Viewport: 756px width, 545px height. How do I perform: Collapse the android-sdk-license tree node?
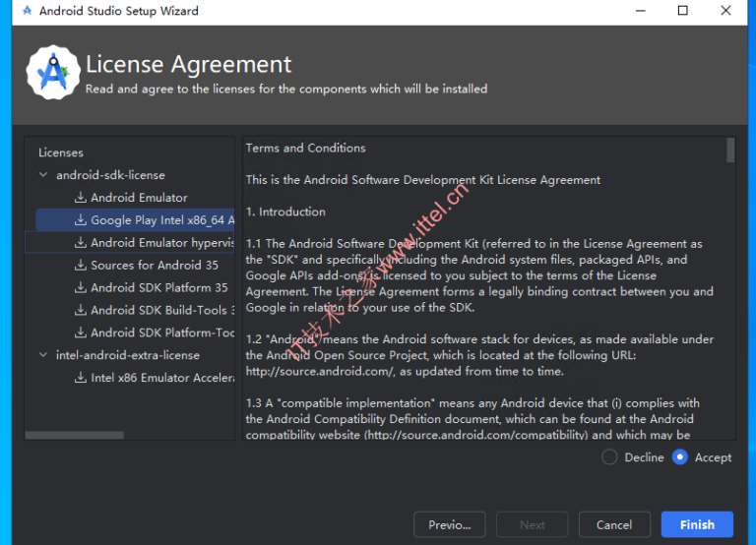tap(43, 175)
